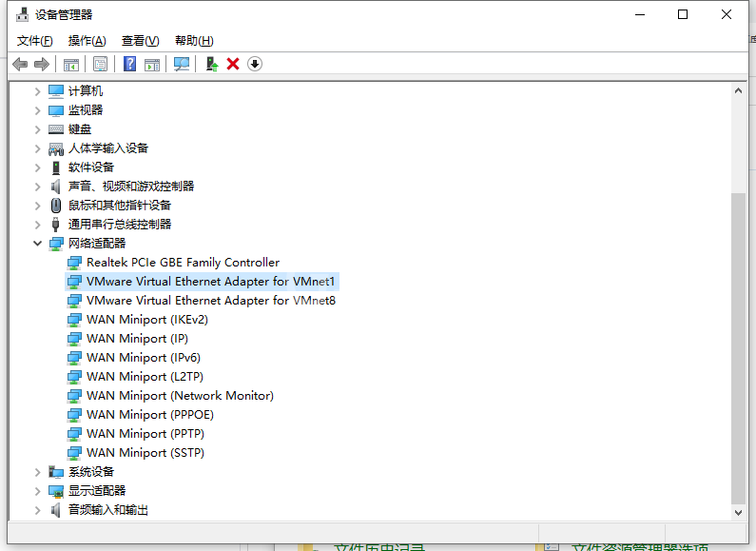Viewport: 756px width, 551px height.
Task: Click the Device Manager title bar icon
Action: [x=22, y=14]
